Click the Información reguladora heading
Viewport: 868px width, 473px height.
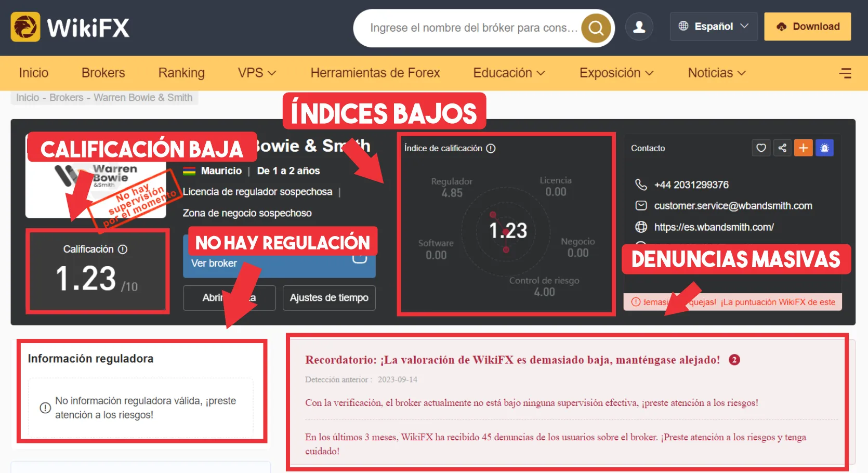click(90, 359)
